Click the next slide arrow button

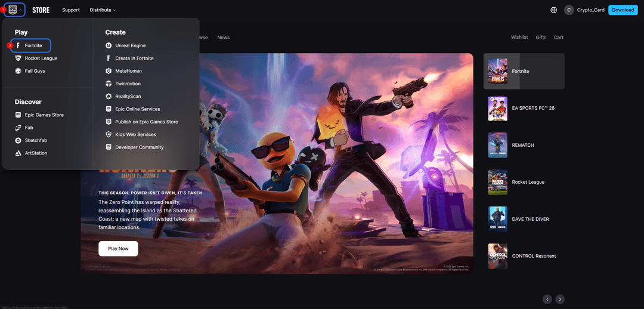(x=560, y=299)
